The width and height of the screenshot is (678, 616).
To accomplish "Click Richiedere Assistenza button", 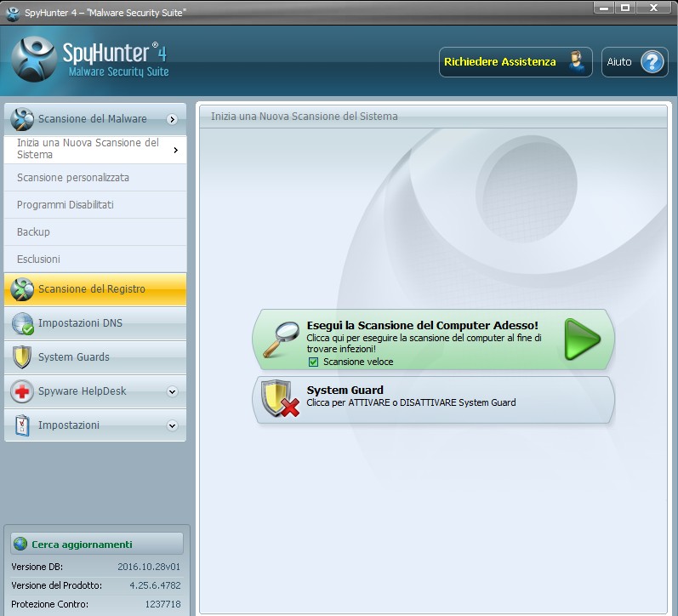I will [x=516, y=62].
